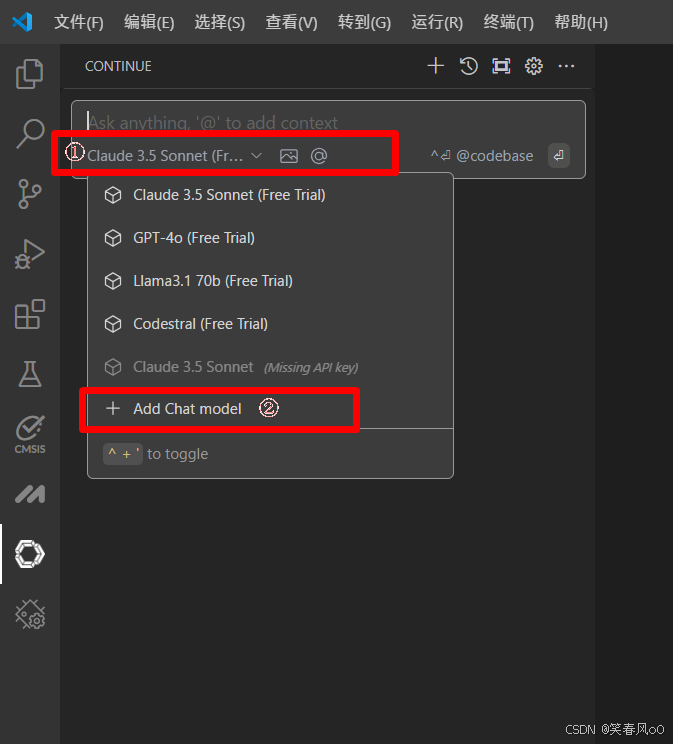The height and width of the screenshot is (744, 673).
Task: Click the enter send button
Action: [x=559, y=155]
